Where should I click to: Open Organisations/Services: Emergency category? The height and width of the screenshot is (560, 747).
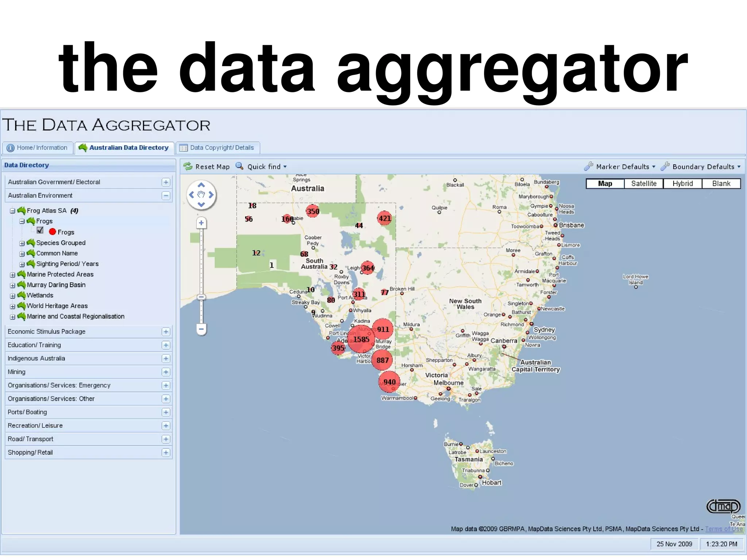tap(89, 386)
